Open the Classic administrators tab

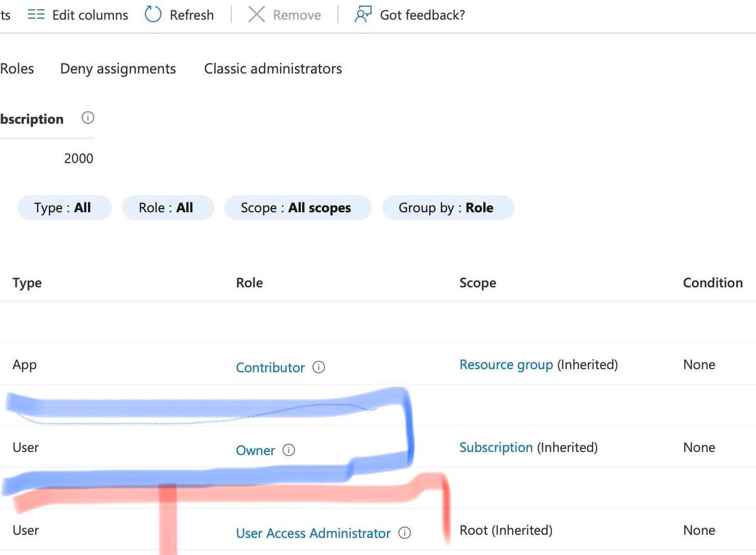coord(273,68)
